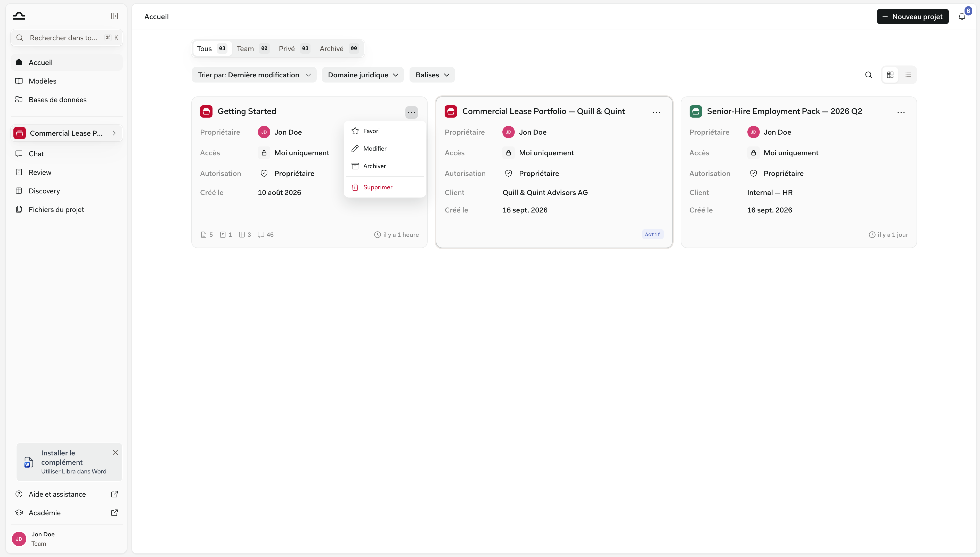Click the Getting Started project icon
The image size is (980, 557).
[x=206, y=111]
